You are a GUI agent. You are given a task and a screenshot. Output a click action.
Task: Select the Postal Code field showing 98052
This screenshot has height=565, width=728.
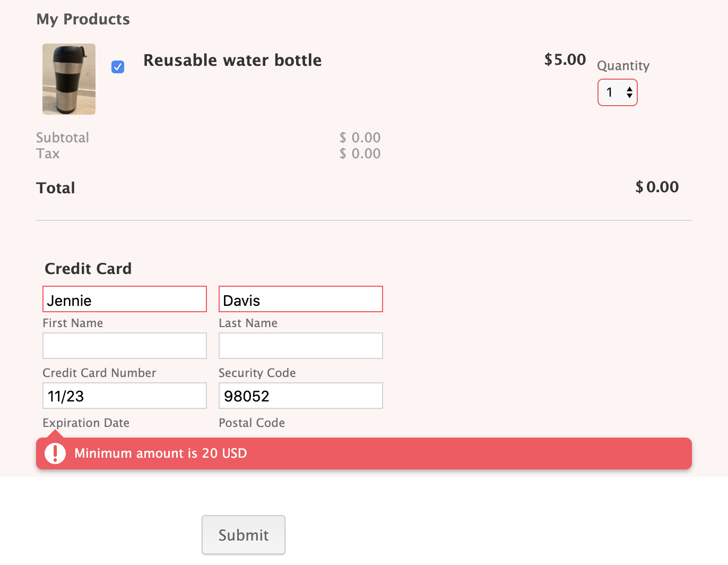tap(300, 396)
